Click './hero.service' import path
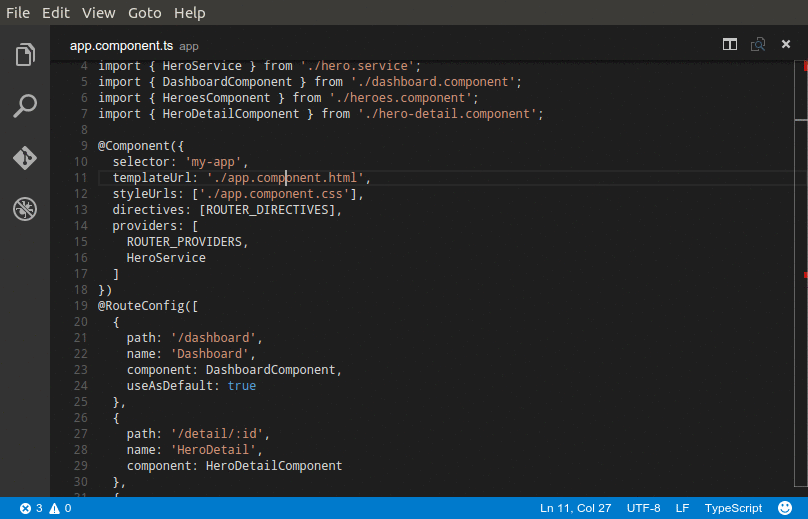The height and width of the screenshot is (519, 808). click(357, 66)
